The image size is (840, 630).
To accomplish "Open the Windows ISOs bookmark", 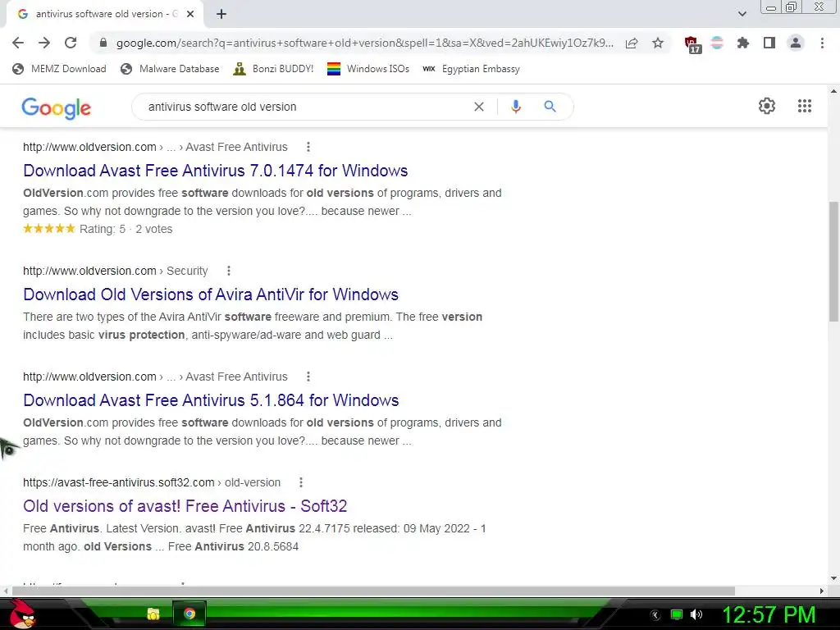I will (x=368, y=69).
